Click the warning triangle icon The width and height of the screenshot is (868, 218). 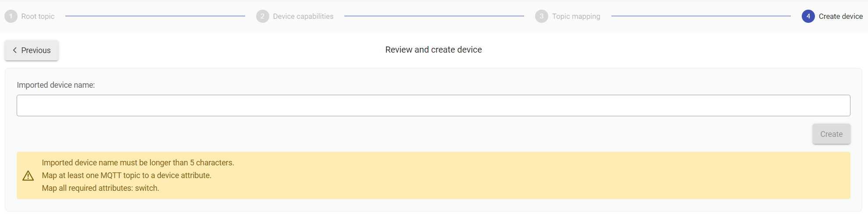(x=28, y=176)
